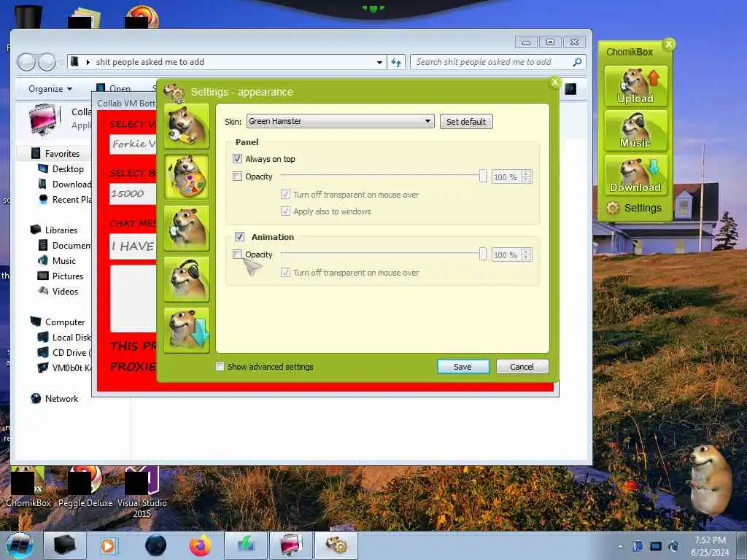Open Firefox from the taskbar
747x560 pixels.
[x=201, y=545]
